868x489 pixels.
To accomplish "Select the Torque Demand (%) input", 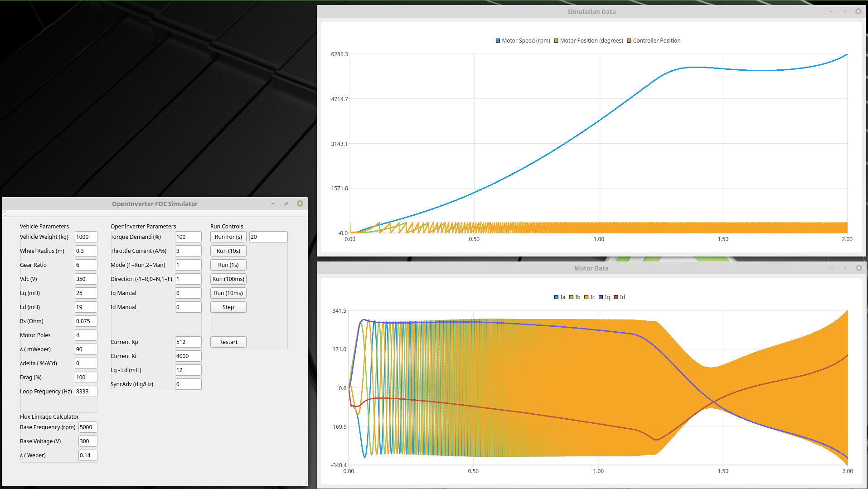I will pos(188,237).
